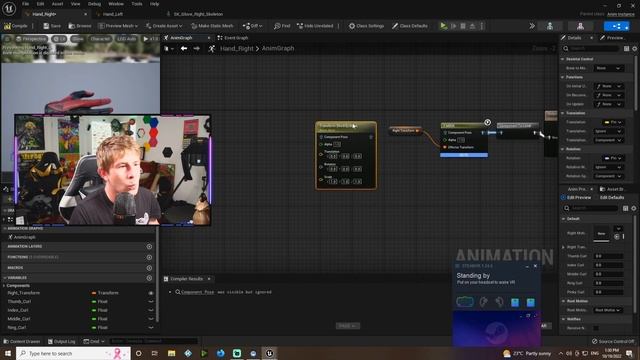The width and height of the screenshot is (640, 360).
Task: Open Class Defaults
Action: (x=410, y=26)
